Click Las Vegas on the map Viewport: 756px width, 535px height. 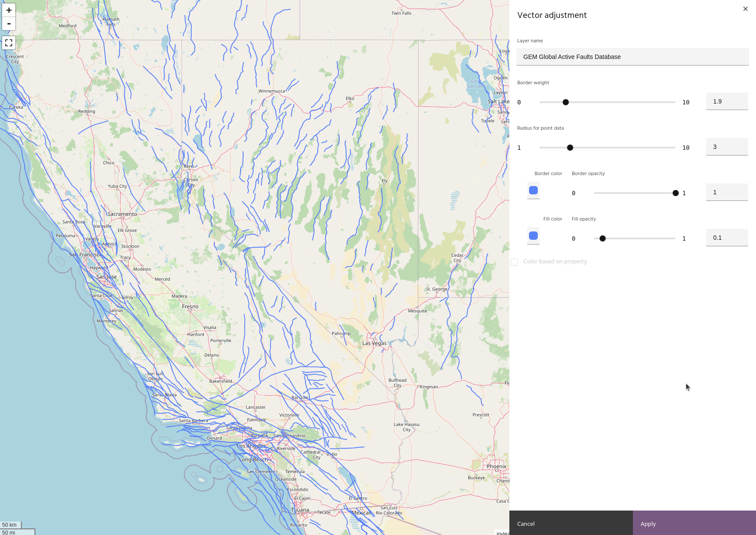(x=374, y=343)
